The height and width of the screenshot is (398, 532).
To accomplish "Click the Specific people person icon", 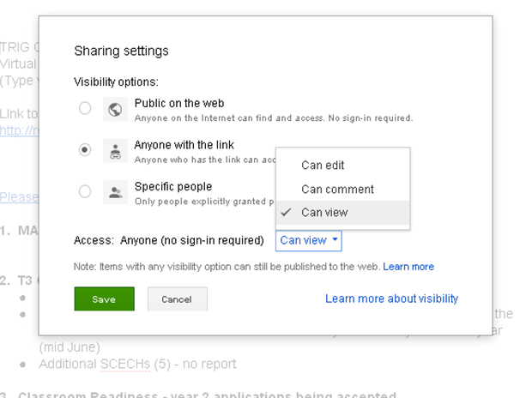I will tap(115, 191).
